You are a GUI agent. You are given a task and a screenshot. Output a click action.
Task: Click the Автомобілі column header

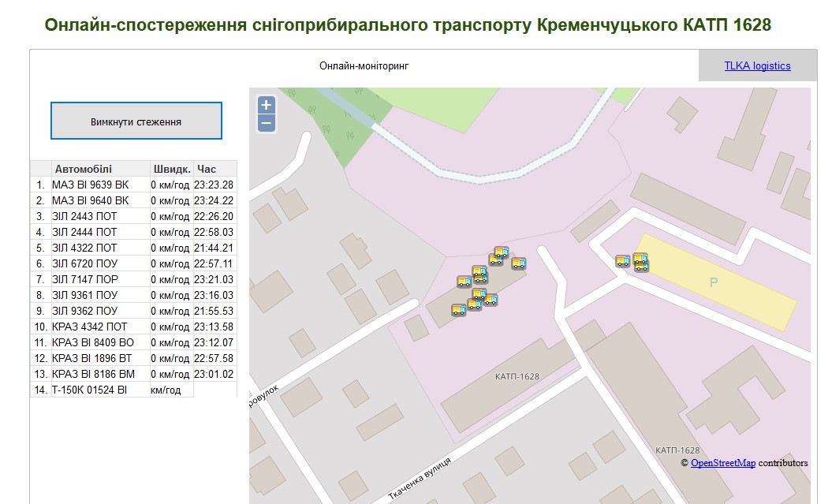click(x=84, y=169)
